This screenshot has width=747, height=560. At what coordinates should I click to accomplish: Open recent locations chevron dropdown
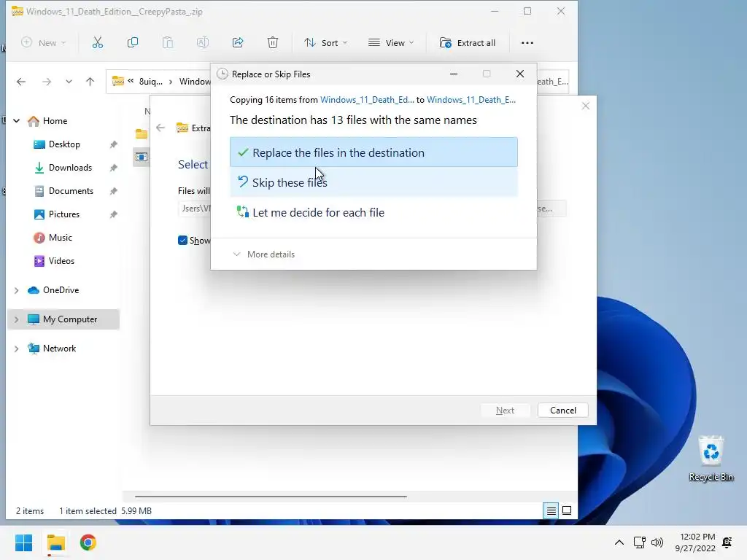(x=69, y=82)
